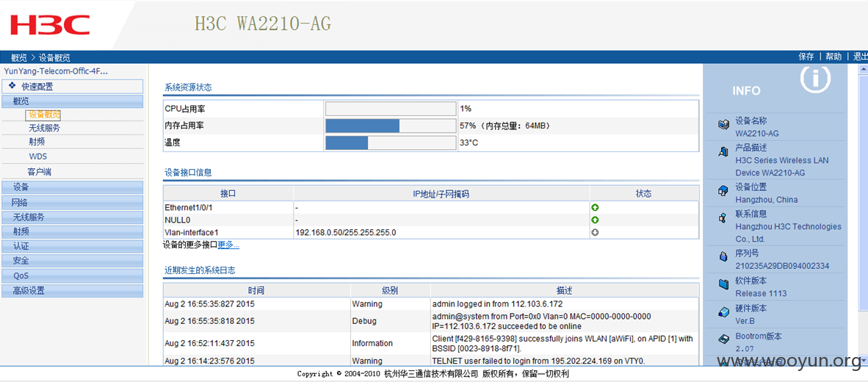This screenshot has width=868, height=382.
Task: Click the 联系信息 icon
Action: [723, 218]
